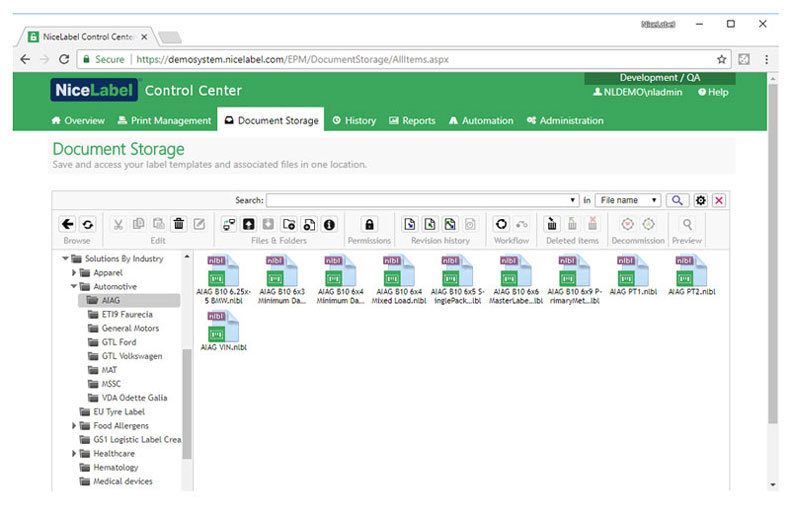
Task: Click the third Revision history icon
Action: tap(450, 224)
